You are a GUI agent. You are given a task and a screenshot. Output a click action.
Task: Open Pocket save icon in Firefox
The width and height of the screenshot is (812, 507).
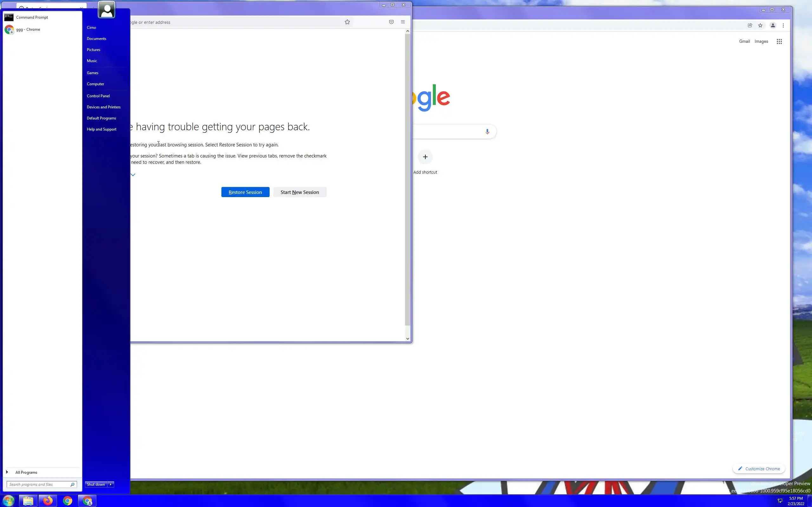coord(391,22)
